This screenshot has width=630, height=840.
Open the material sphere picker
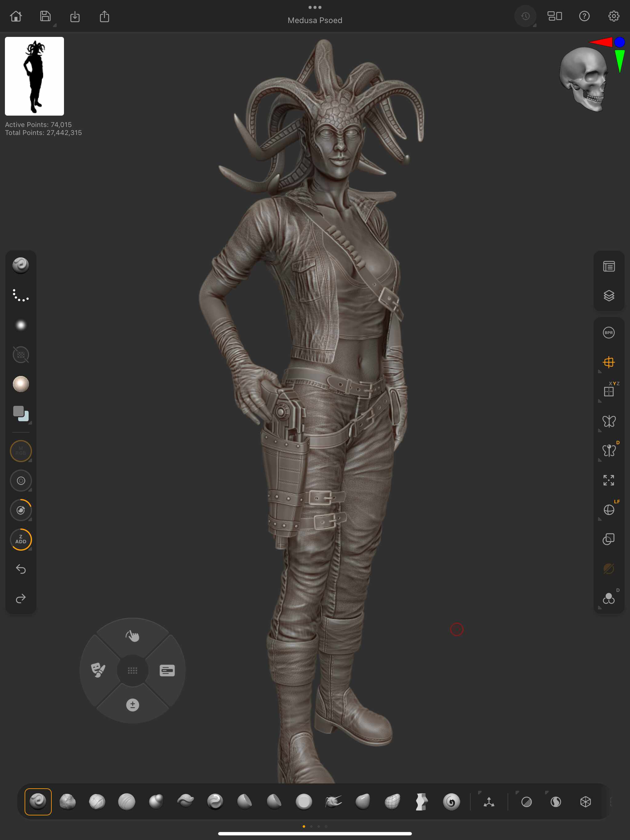tap(21, 384)
